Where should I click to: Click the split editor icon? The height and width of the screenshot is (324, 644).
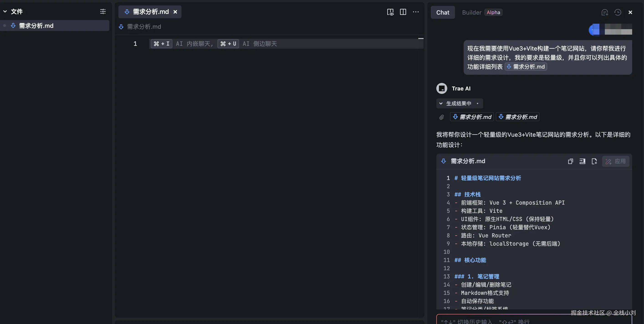click(403, 12)
